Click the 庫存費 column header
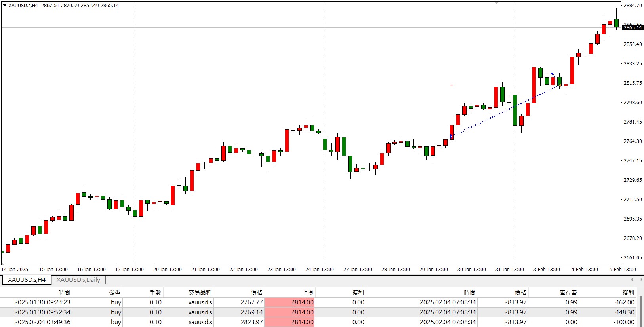This screenshot has width=644, height=327. 568,292
